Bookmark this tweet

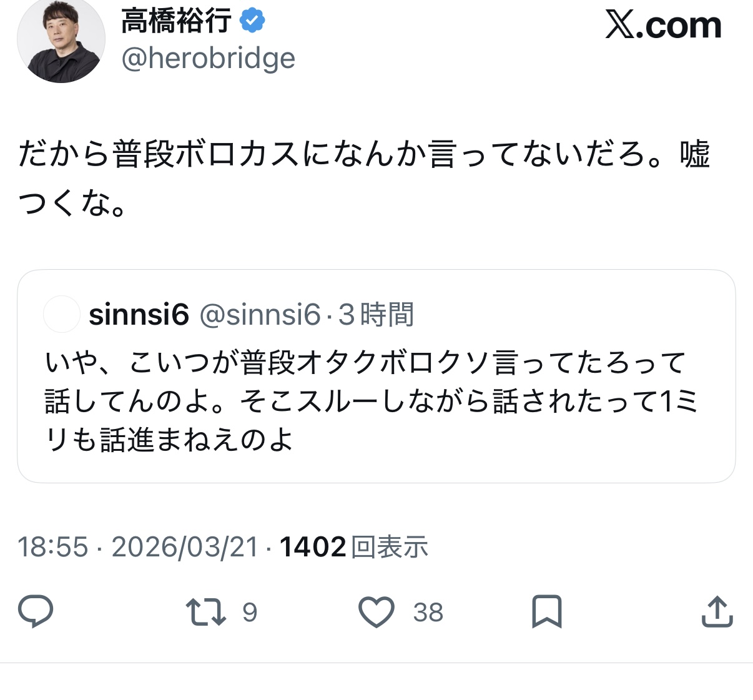[x=547, y=612]
